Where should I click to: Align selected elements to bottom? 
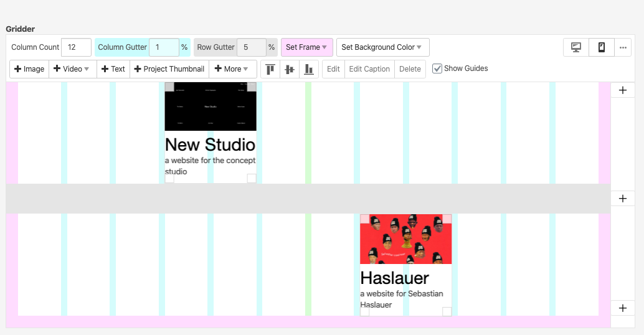coord(309,69)
